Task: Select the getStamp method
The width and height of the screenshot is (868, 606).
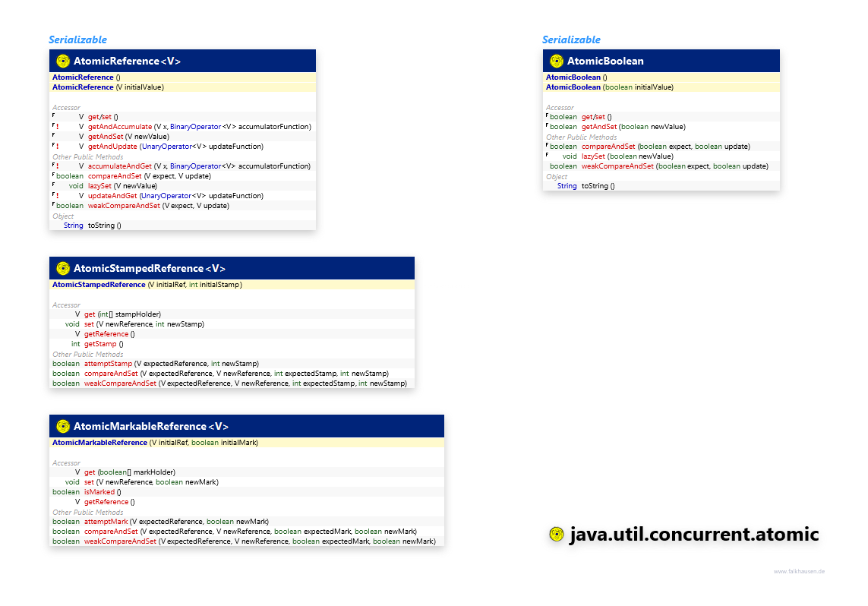Action: [x=100, y=344]
